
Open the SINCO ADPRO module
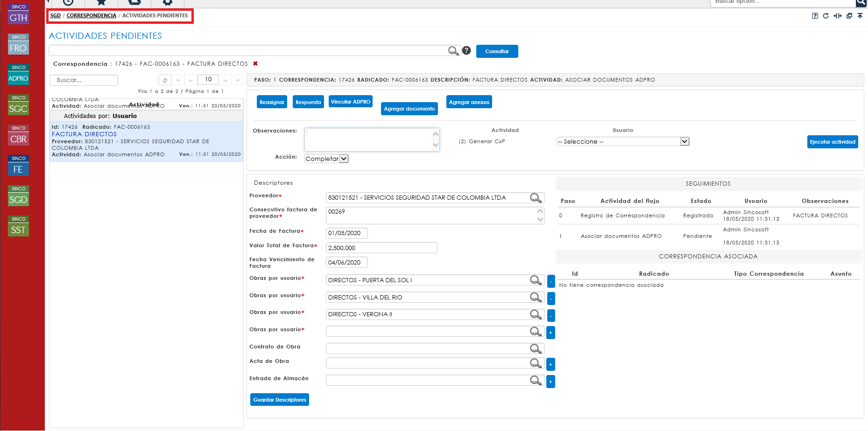pyautogui.click(x=18, y=75)
